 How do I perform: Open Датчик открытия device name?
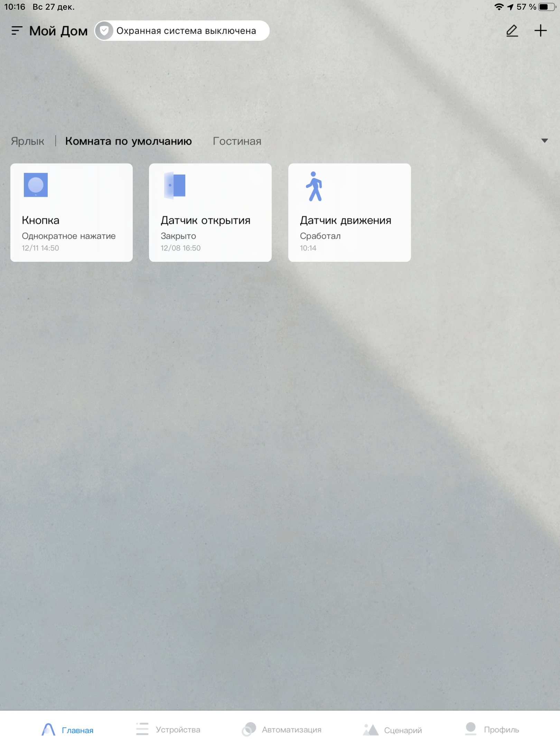205,220
